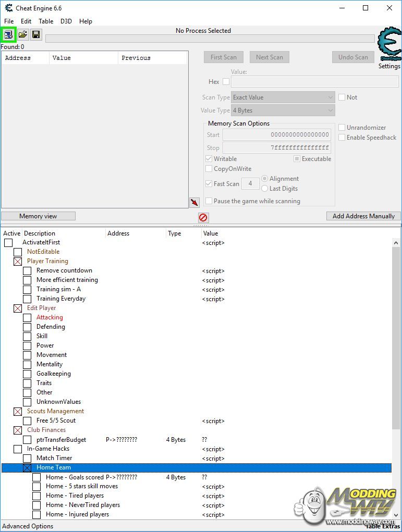Collapse the Player Training group
This screenshot has height=532, width=402.
(18, 262)
